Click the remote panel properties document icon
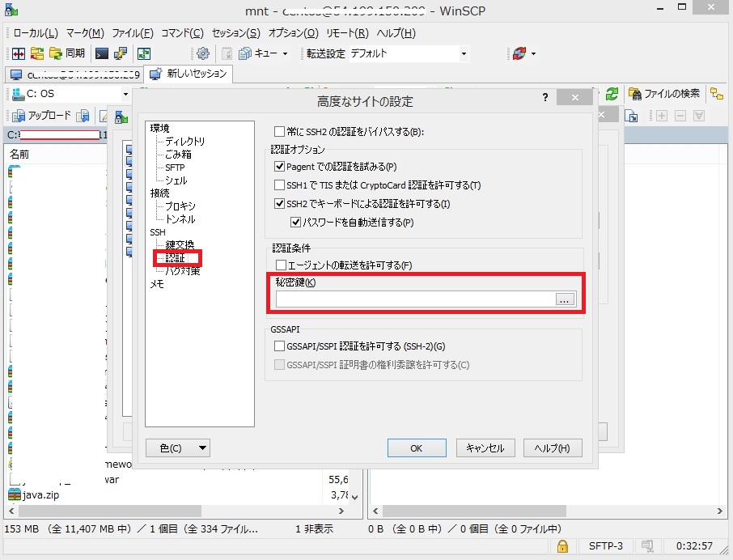Viewport: 733px width, 560px height. click(x=631, y=116)
